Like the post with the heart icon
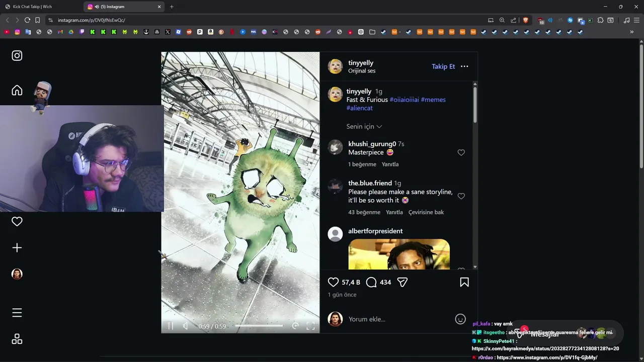644x362 pixels. (x=333, y=283)
